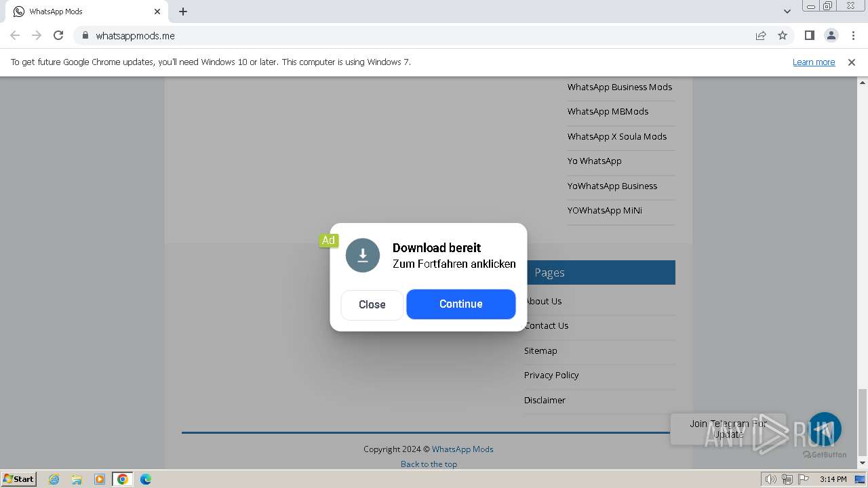Open the Windows Start menu
The width and height of the screenshot is (868, 488).
pos(18,479)
